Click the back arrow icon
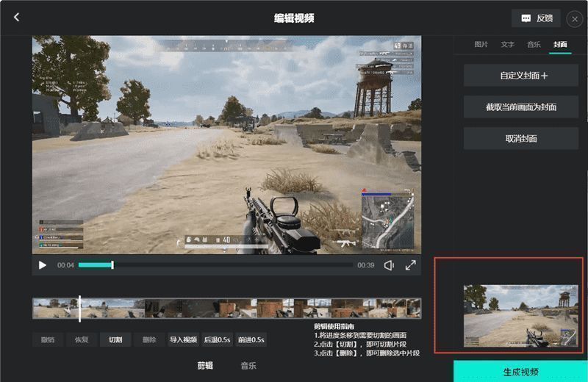The image size is (588, 382). coord(17,18)
